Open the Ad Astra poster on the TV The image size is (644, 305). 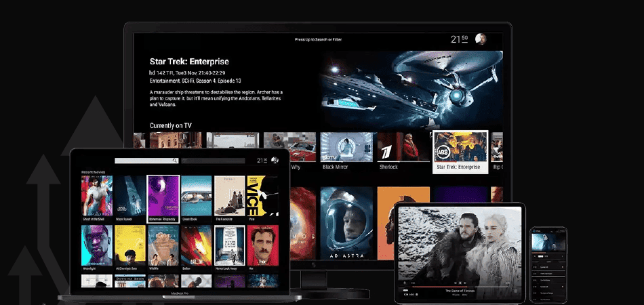[x=346, y=223]
